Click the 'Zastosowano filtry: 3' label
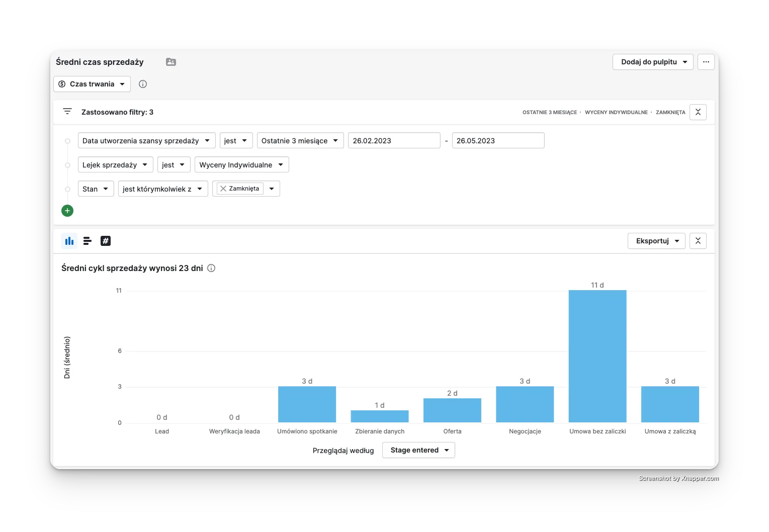The height and width of the screenshot is (532, 769). pos(117,112)
